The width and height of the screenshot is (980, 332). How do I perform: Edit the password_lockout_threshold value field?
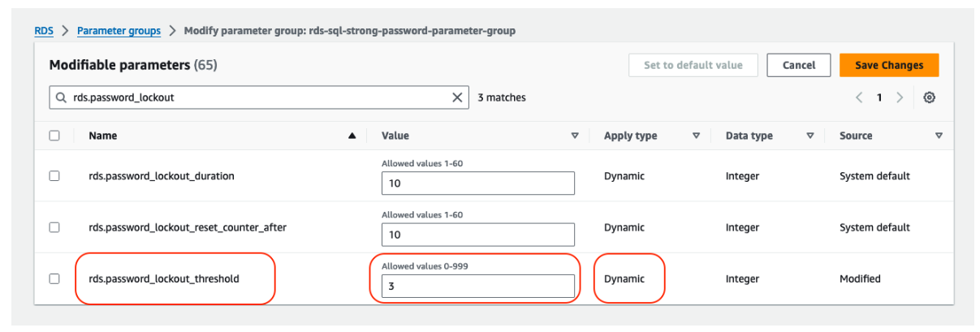pyautogui.click(x=477, y=286)
